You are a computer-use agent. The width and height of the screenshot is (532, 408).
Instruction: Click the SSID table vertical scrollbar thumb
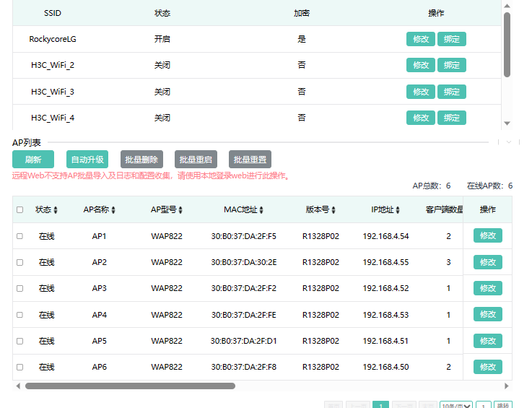click(507, 45)
